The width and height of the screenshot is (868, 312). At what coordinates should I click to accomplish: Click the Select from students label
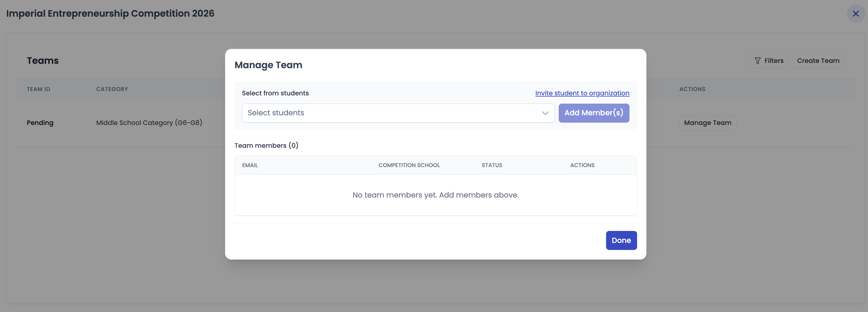[275, 93]
